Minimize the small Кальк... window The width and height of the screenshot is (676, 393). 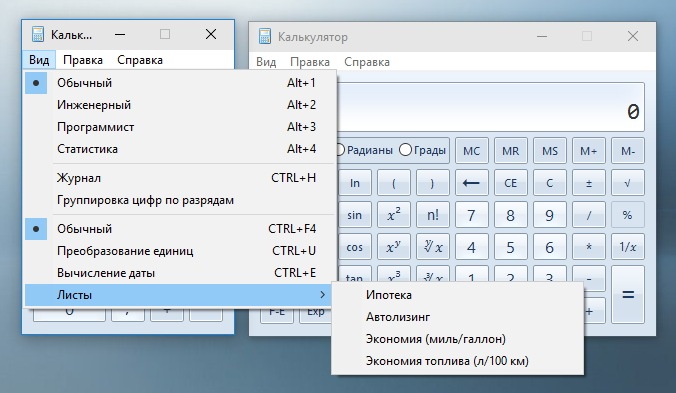tap(120, 34)
